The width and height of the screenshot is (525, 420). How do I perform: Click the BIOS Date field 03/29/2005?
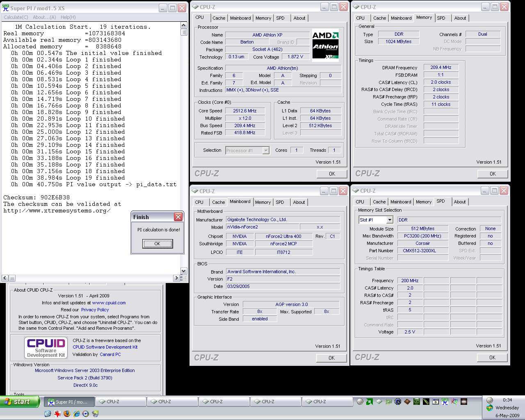pyautogui.click(x=283, y=286)
